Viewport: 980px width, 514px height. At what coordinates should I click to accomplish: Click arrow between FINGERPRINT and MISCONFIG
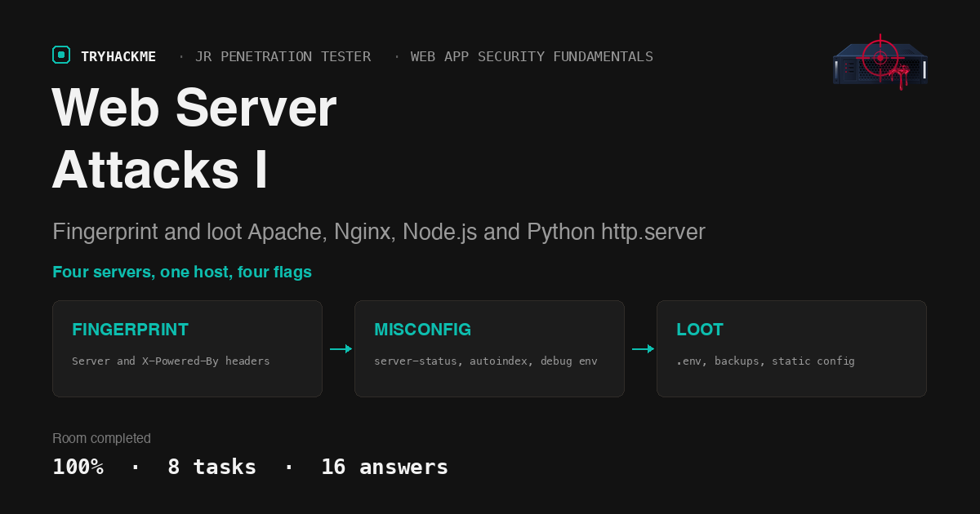pyautogui.click(x=341, y=349)
